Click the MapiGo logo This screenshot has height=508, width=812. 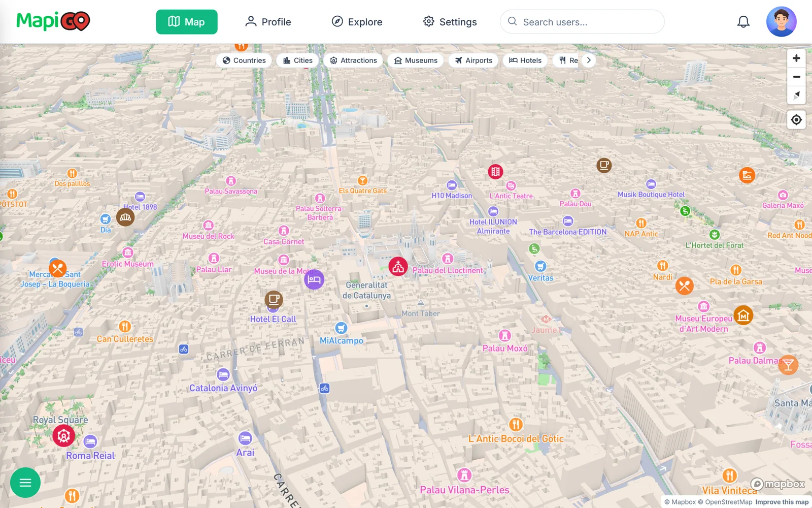pos(53,21)
